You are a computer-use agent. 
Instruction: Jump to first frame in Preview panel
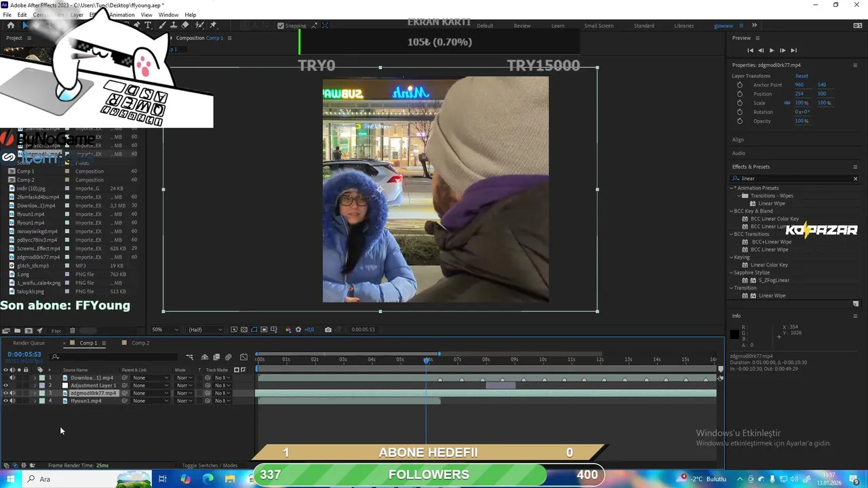750,50
